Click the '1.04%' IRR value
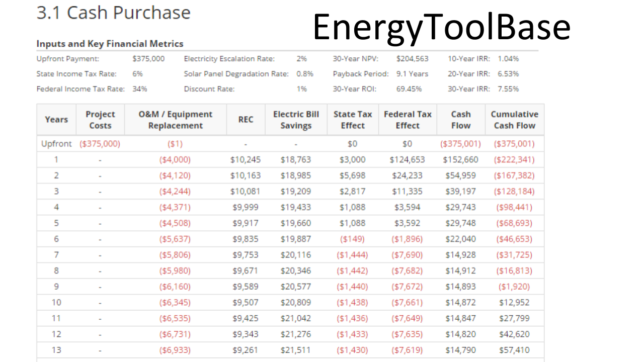Image resolution: width=644 pixels, height=362 pixels. (508, 58)
